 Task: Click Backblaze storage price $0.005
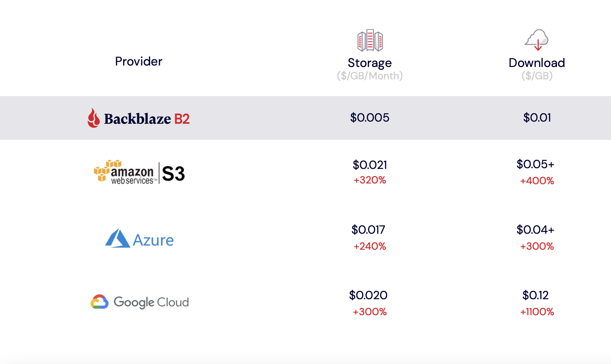click(370, 118)
